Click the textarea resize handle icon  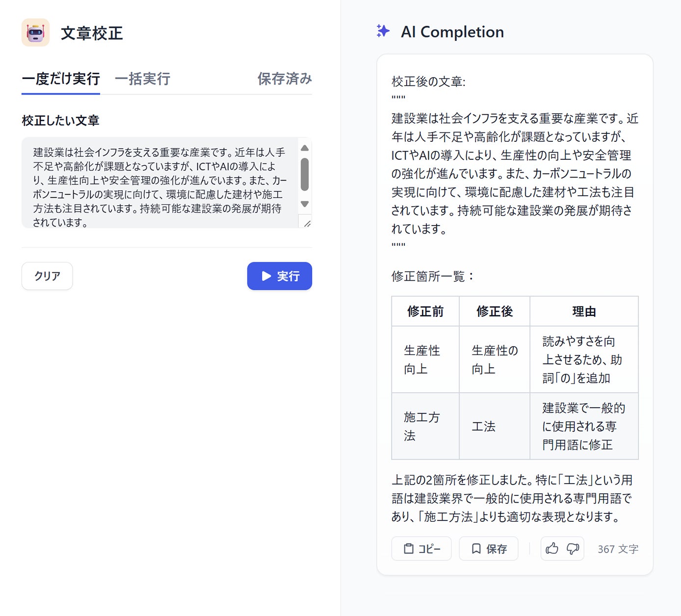pyautogui.click(x=307, y=223)
